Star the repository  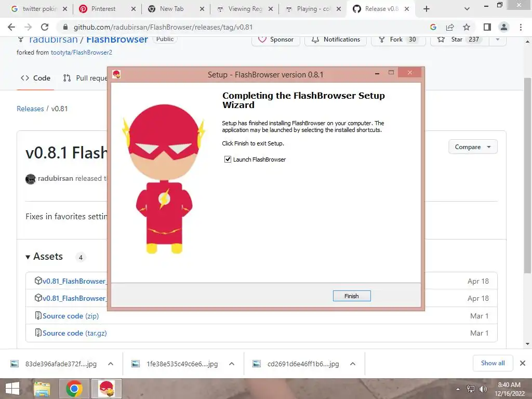[459, 39]
